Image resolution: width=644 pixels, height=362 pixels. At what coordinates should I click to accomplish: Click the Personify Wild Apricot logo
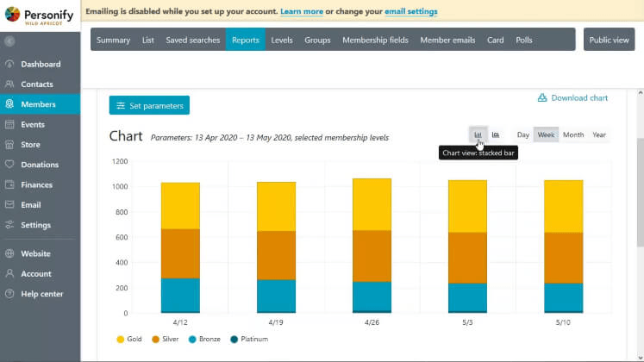point(40,16)
